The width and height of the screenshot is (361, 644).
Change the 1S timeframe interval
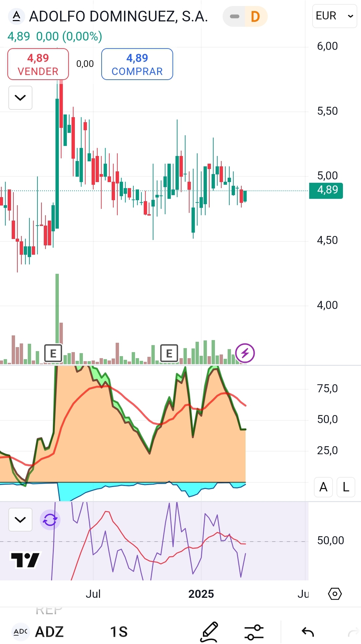tap(119, 632)
